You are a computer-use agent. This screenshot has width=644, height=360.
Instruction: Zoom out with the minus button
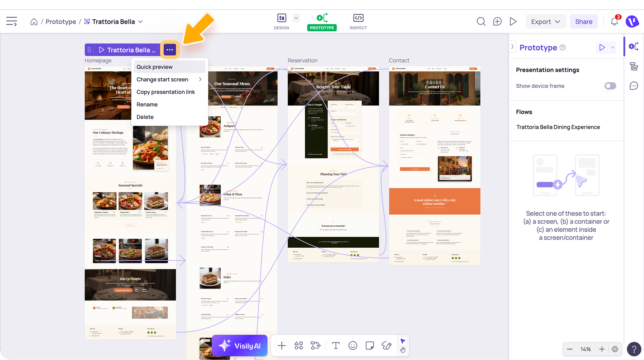click(x=569, y=349)
